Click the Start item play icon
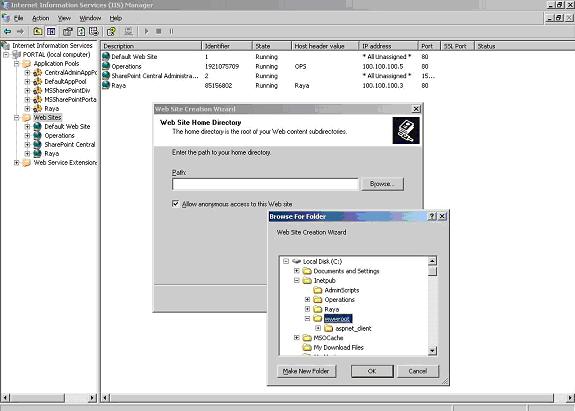Screen dimensions: 575x411 146,32
